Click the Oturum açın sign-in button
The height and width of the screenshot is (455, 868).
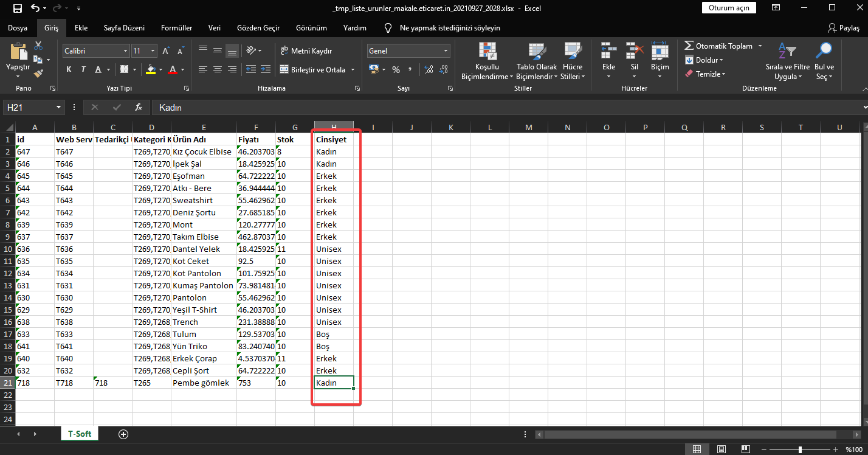click(x=729, y=8)
